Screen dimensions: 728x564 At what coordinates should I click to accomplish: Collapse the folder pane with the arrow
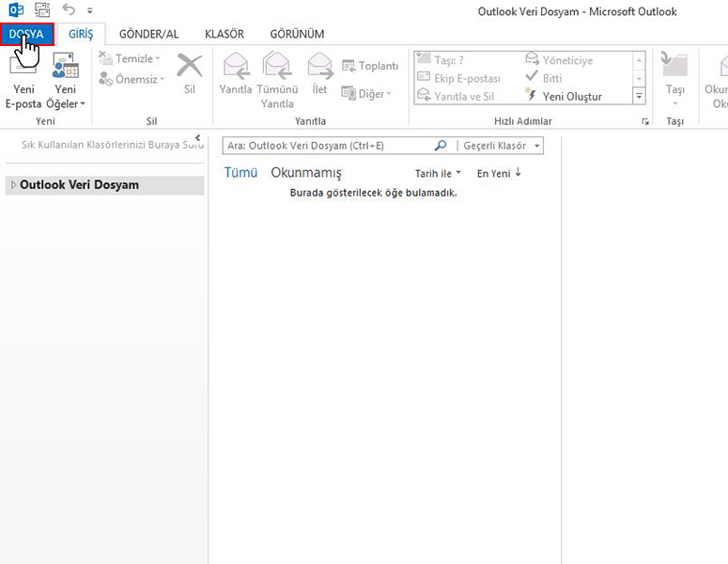pyautogui.click(x=197, y=138)
